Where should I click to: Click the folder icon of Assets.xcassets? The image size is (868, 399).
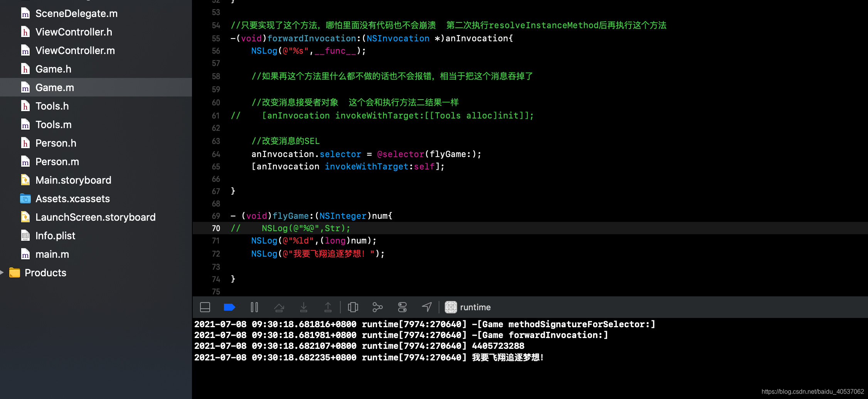coord(25,199)
